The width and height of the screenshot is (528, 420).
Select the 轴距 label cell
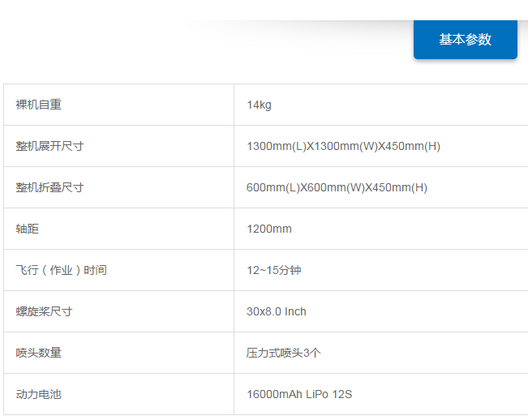tap(28, 229)
